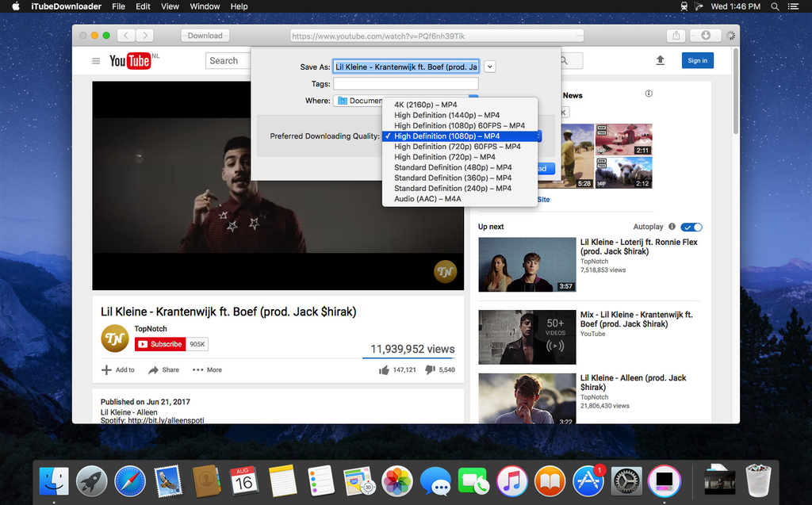Click the upload arrow icon near Sign in
This screenshot has height=505, width=812.
tap(660, 60)
